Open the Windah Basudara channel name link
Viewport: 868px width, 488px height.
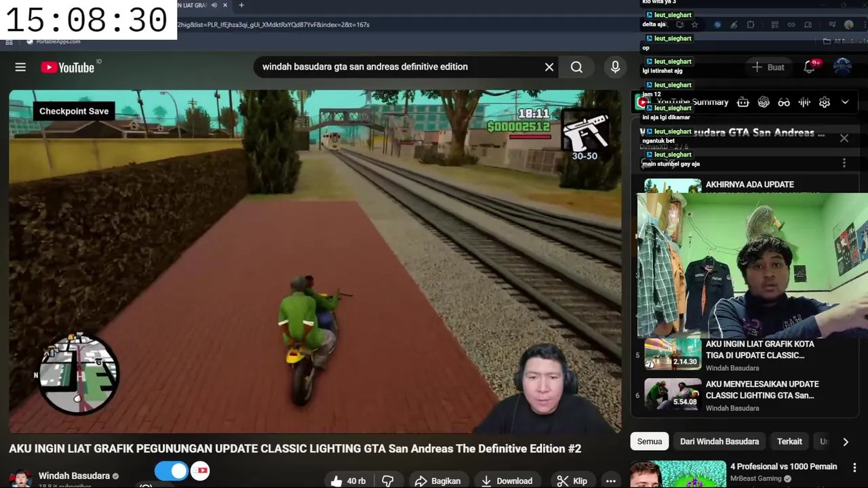(74, 476)
